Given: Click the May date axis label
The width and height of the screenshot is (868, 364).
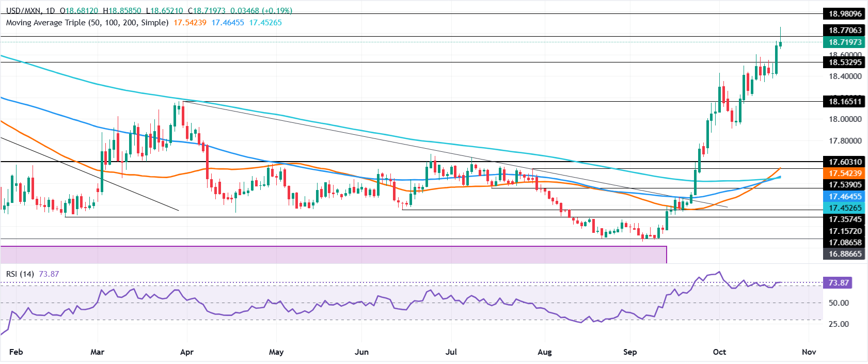Looking at the screenshot, I should (x=276, y=352).
